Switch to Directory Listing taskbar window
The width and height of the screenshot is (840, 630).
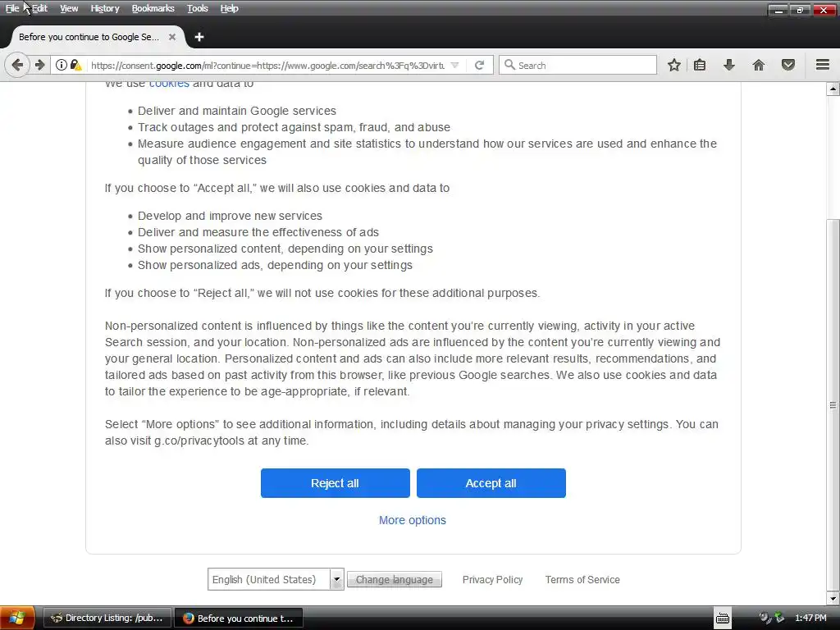(x=107, y=619)
